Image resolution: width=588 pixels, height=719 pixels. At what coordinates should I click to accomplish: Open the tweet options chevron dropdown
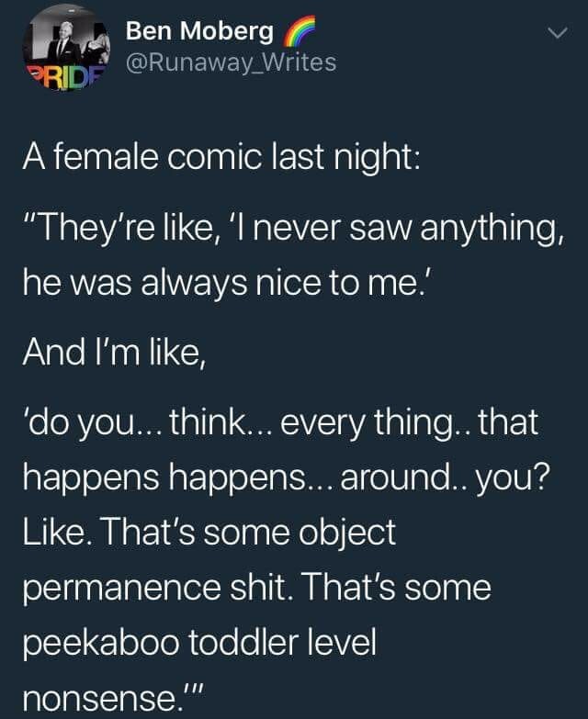pyautogui.click(x=554, y=33)
